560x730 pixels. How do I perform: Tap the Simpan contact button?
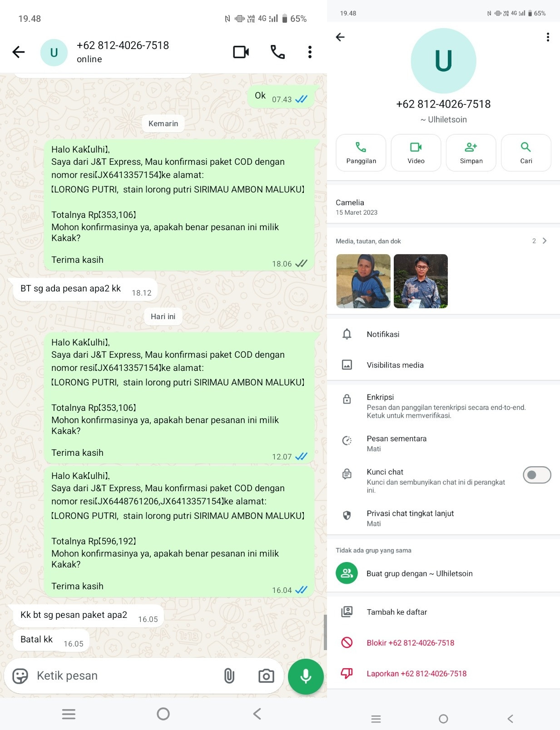pos(471,153)
